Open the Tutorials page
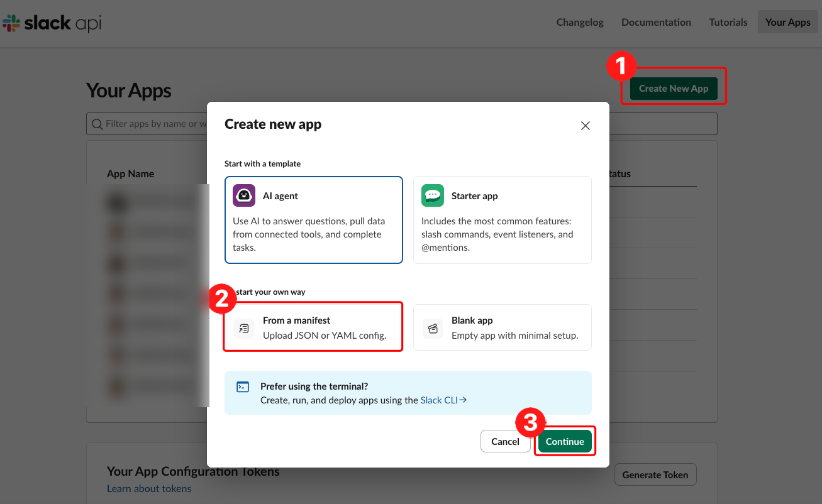Screen dimensions: 822x504 [x=728, y=22]
